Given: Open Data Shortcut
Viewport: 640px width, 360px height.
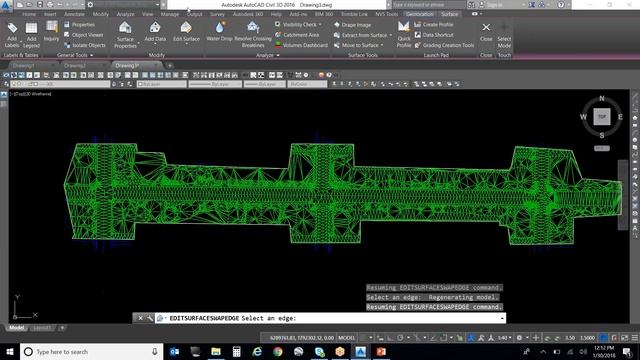Looking at the screenshot, I should (434, 35).
